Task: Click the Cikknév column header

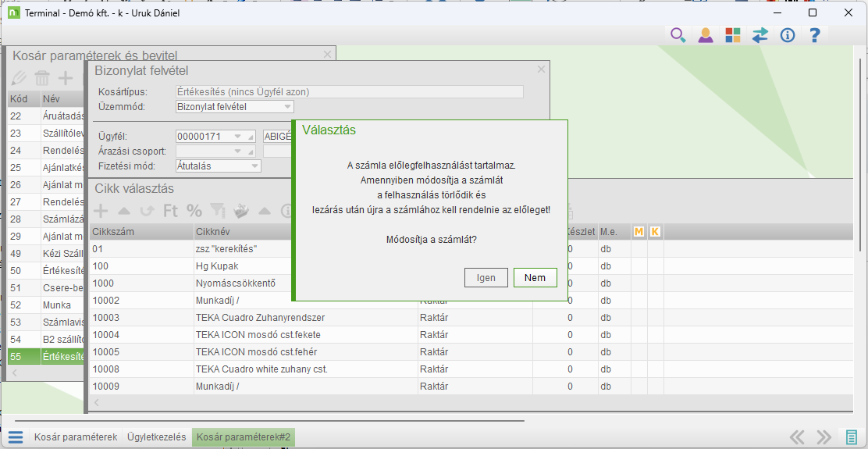Action: [244, 231]
